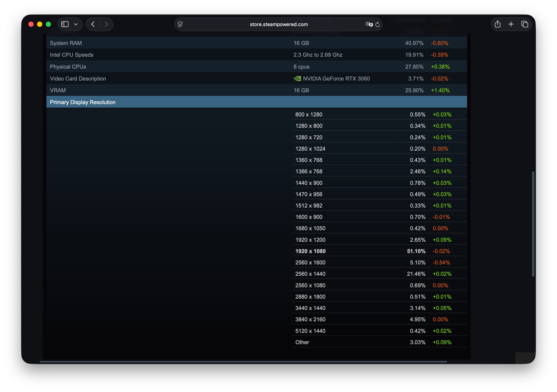Expand the Physical CPUs row
This screenshot has width=557, height=392.
pyautogui.click(x=256, y=67)
